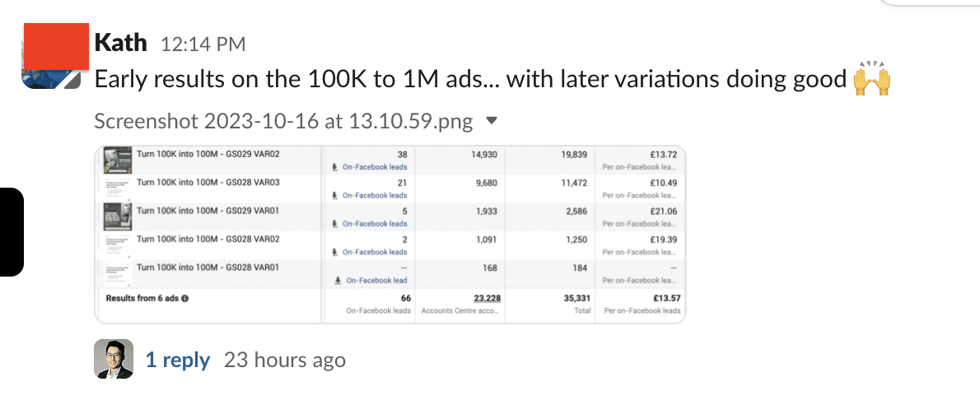Image resolution: width=980 pixels, height=405 pixels.
Task: Click On-Facebook leads link for GS029 VAR02
Action: (x=375, y=166)
